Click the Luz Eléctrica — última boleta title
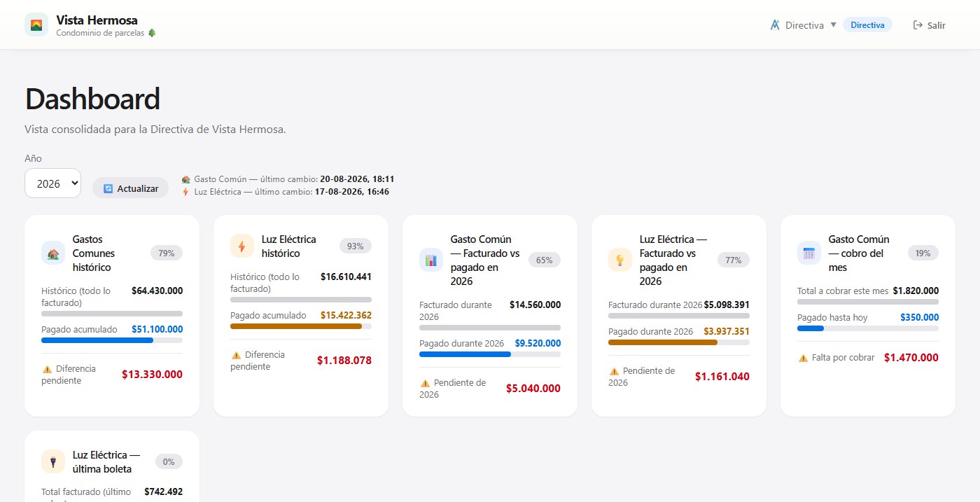This screenshot has width=980, height=502. (106, 462)
